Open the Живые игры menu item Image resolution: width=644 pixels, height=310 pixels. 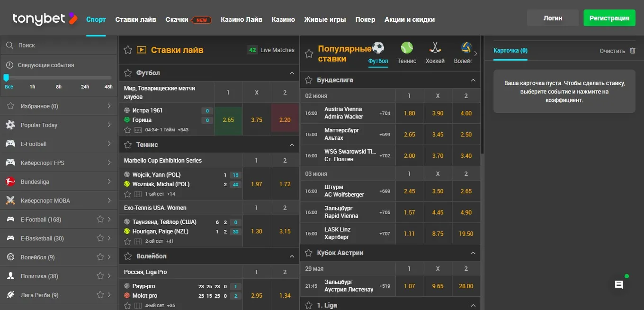click(325, 19)
